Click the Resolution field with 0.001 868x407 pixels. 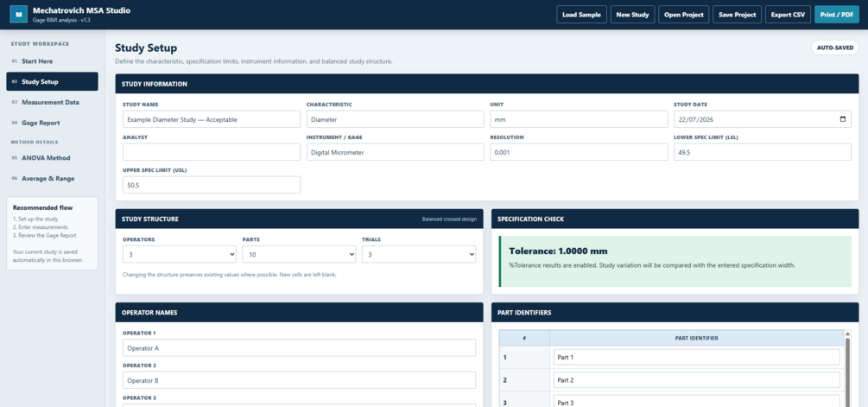tap(579, 152)
